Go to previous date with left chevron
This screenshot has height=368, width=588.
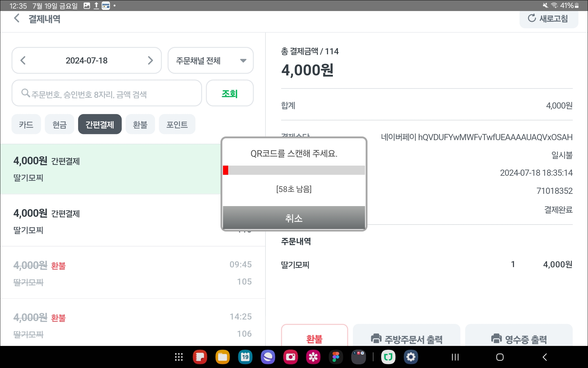[23, 60]
